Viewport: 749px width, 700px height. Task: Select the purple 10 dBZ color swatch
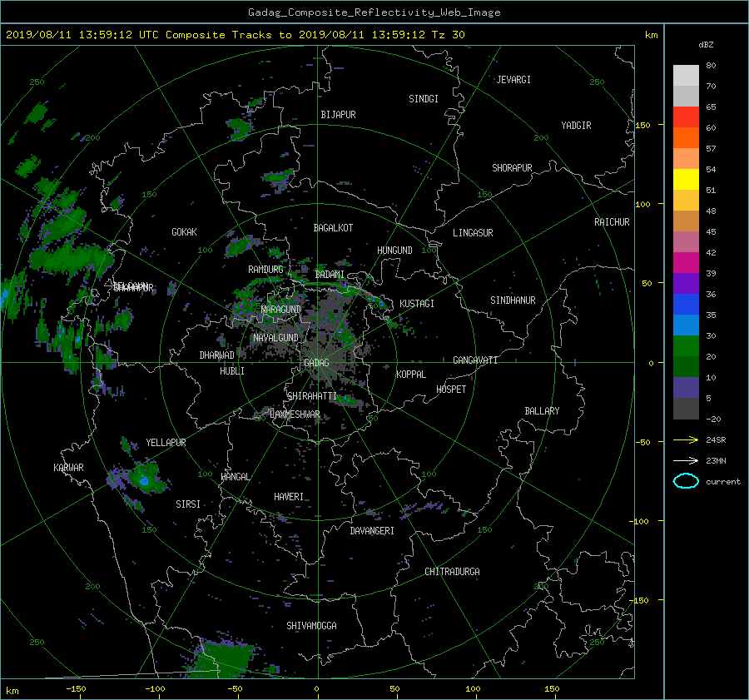[686, 388]
